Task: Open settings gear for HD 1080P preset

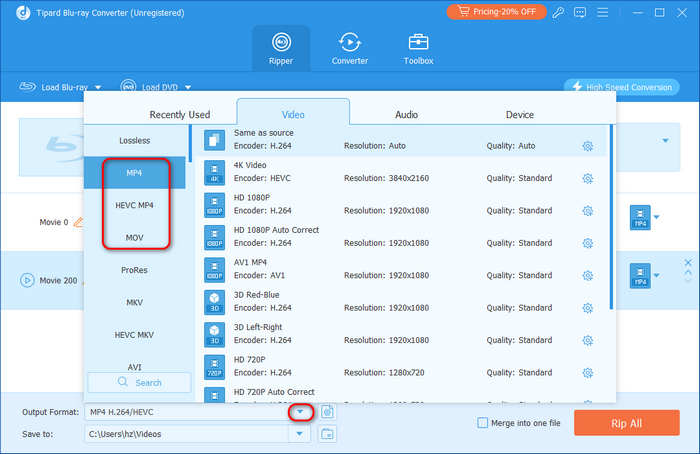Action: click(x=587, y=210)
